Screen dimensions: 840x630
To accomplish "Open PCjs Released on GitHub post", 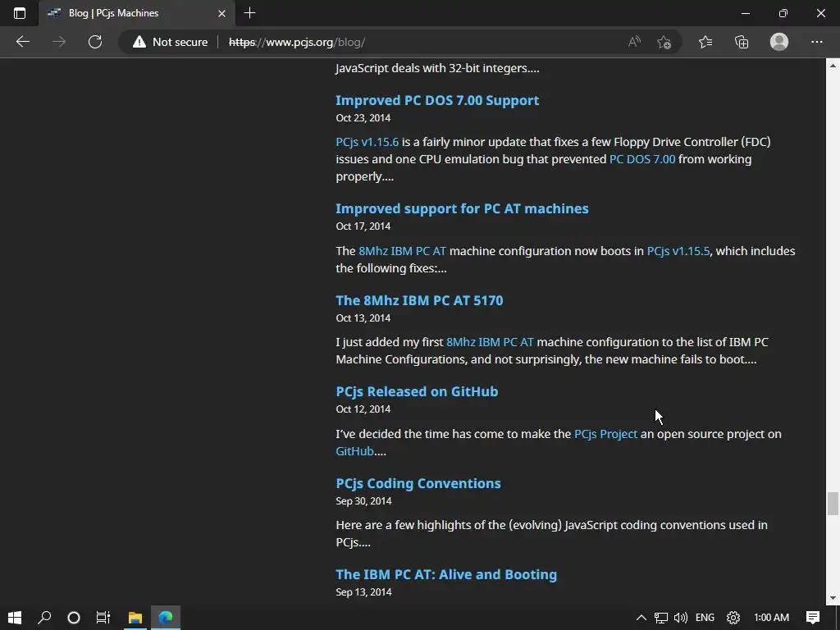I will pyautogui.click(x=417, y=391).
